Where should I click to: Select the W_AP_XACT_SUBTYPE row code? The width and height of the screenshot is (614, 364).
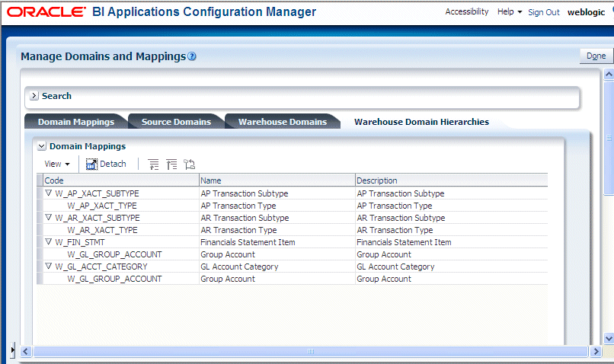pyautogui.click(x=97, y=193)
